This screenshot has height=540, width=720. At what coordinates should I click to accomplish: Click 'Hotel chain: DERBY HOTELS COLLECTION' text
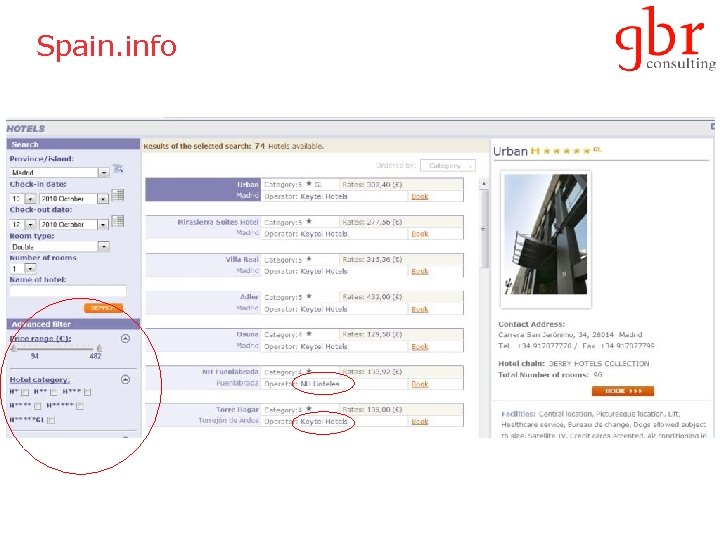pyautogui.click(x=574, y=363)
